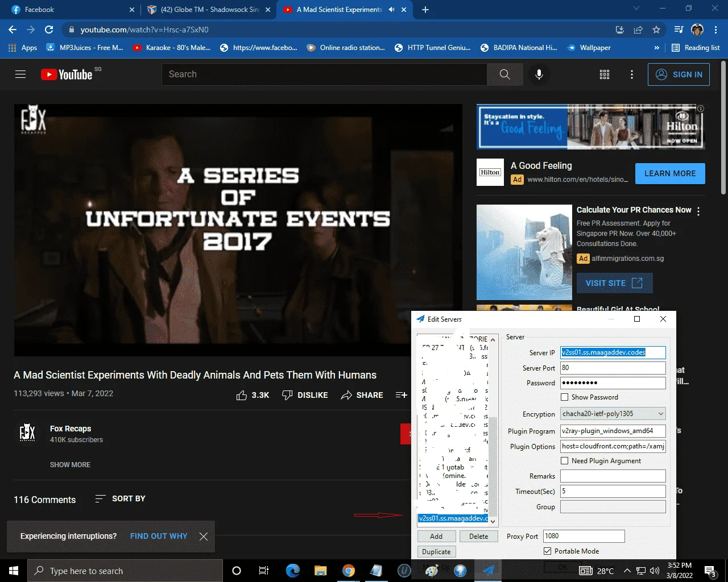Switch to Globe TM Shadowsock tab
This screenshot has height=582, width=728.
(x=209, y=10)
